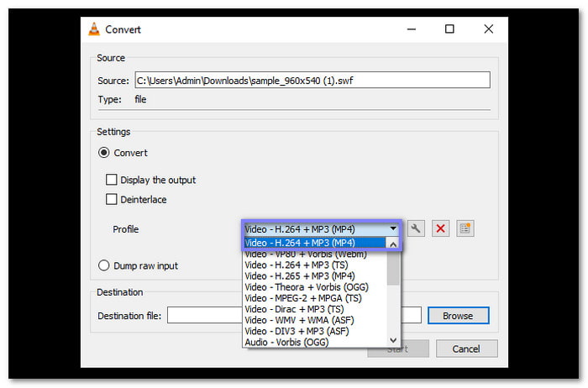The image size is (588, 388).
Task: Click the profile list scroll up arrow
Action: [393, 244]
